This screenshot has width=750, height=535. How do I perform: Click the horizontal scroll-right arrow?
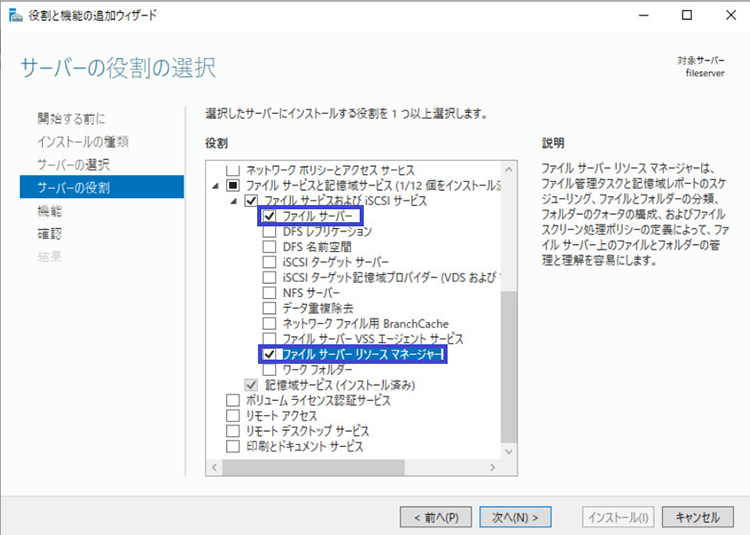tap(493, 467)
